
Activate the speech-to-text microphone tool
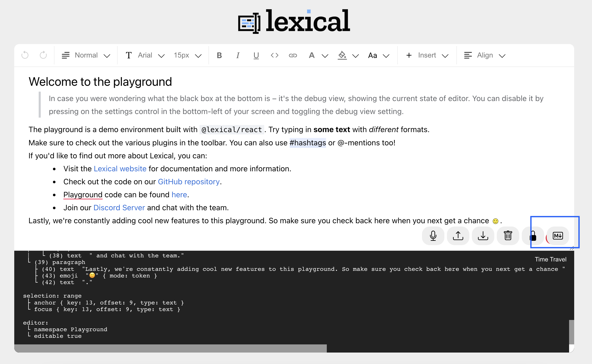click(x=433, y=236)
